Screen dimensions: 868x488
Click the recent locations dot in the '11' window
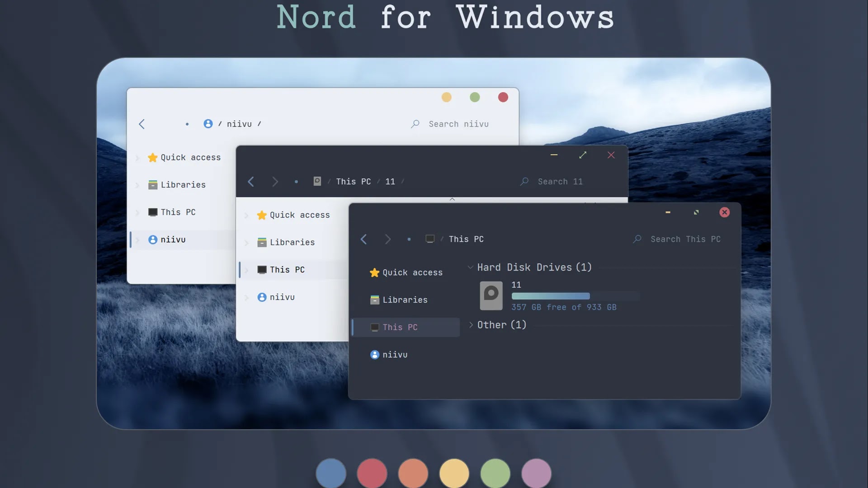pos(296,182)
